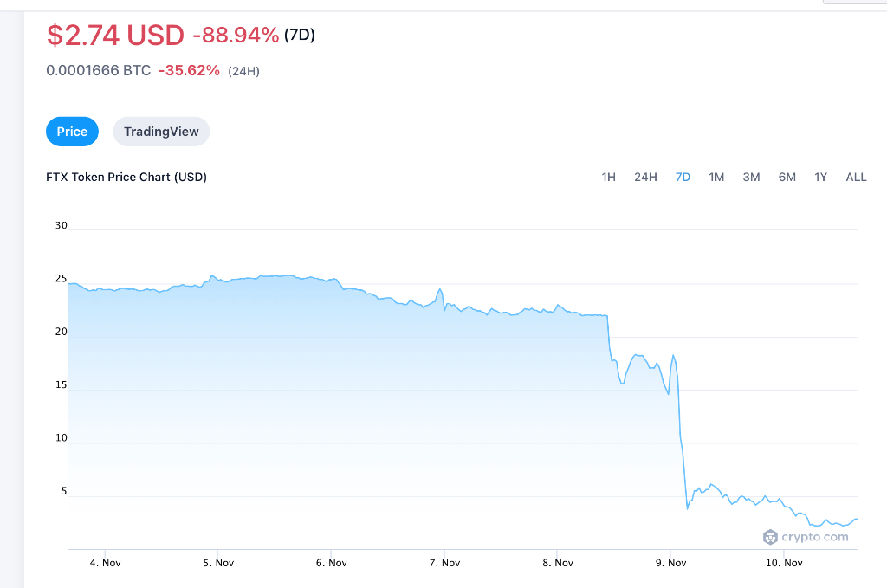Click the FTX Token Price Chart title
The height and width of the screenshot is (588, 887).
click(126, 177)
